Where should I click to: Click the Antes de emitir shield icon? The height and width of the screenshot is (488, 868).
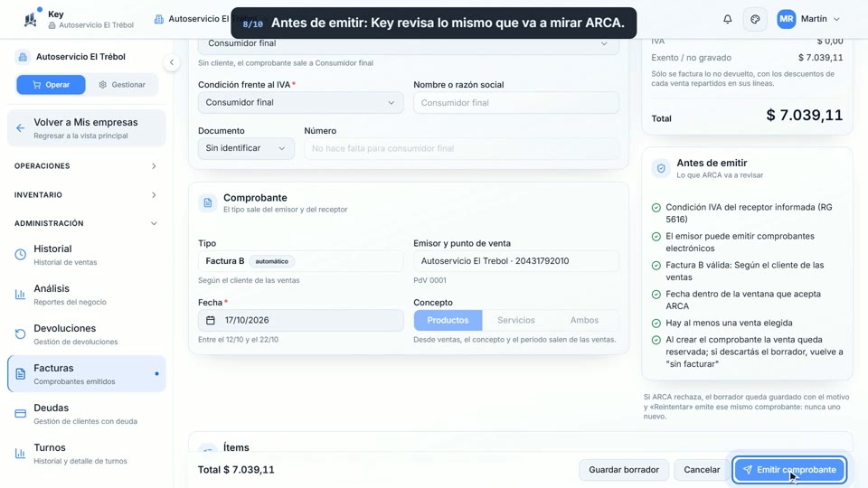661,168
